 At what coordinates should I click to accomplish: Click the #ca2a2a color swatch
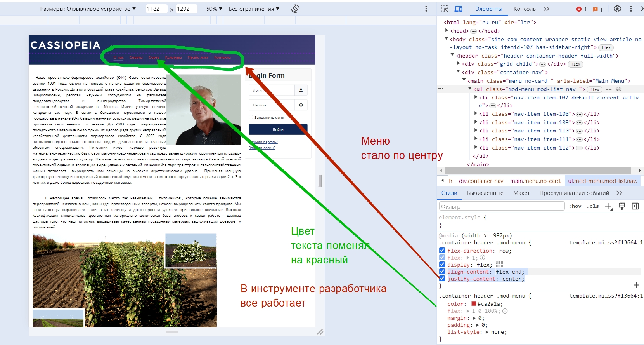(474, 304)
